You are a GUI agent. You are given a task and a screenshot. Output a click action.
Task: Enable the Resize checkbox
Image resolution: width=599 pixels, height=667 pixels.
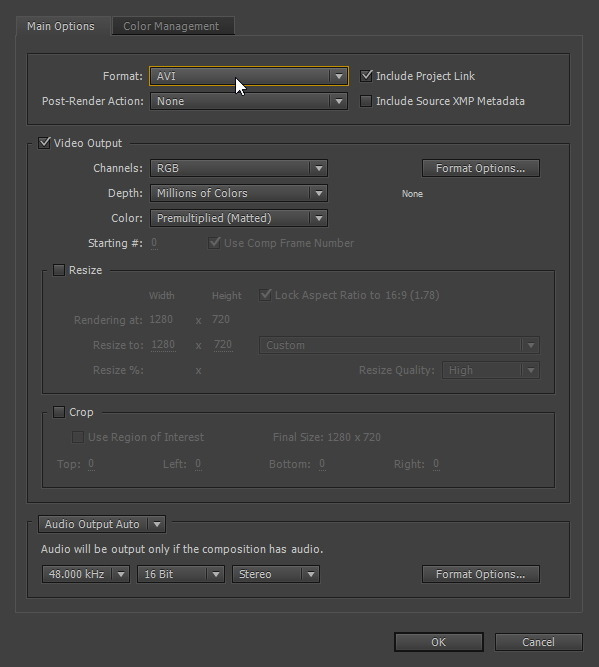pyautogui.click(x=59, y=270)
